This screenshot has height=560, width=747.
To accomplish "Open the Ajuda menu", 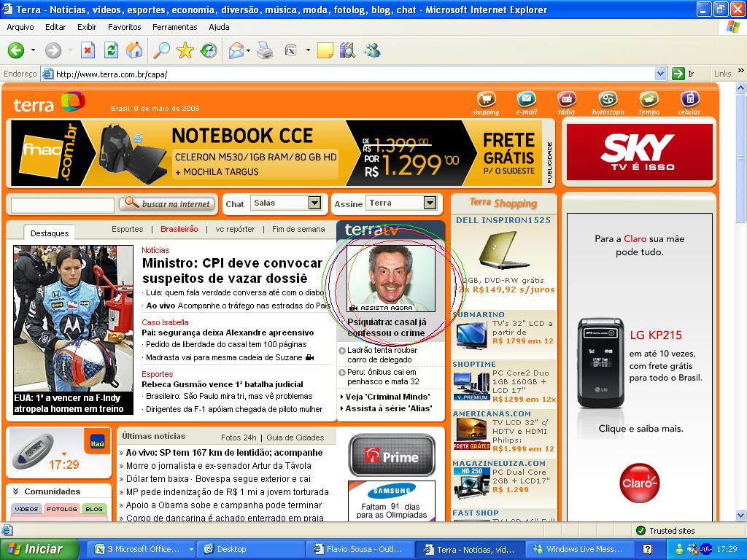I will 219,27.
